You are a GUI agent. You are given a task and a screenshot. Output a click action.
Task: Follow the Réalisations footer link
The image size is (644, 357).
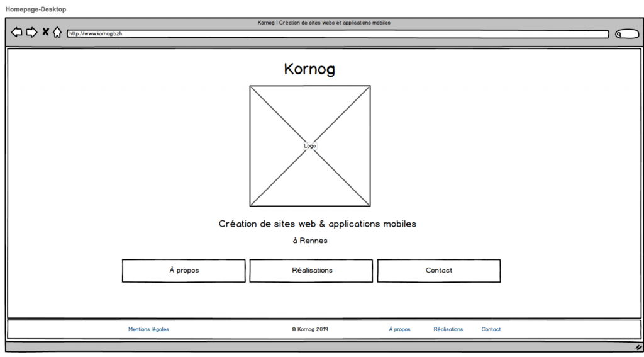448,329
